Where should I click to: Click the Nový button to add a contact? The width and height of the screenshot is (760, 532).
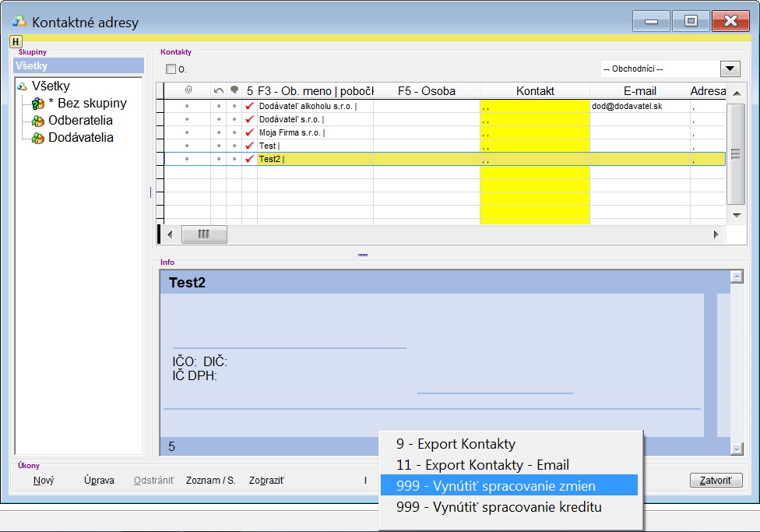coord(44,481)
